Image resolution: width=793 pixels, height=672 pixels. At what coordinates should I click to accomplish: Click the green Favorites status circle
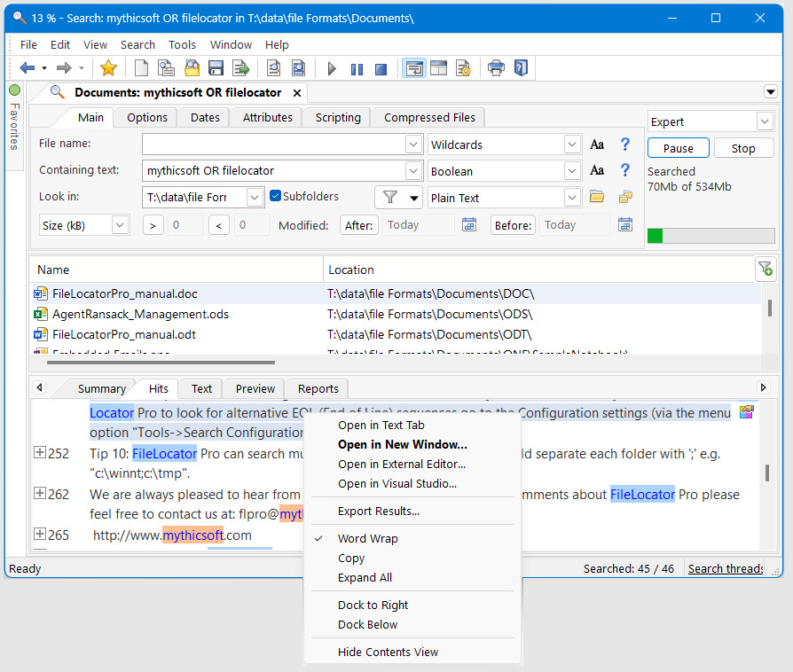[x=15, y=90]
